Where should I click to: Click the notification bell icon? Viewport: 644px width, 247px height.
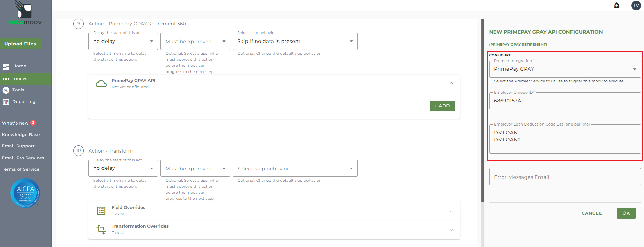click(617, 6)
